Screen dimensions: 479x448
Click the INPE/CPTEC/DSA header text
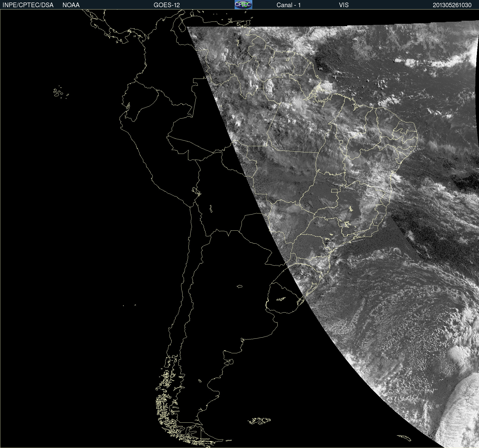[x=28, y=5]
